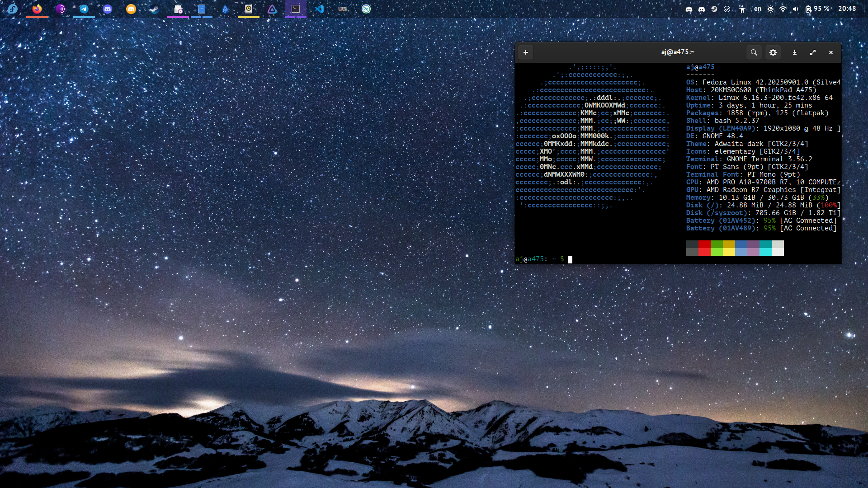Open the Deluge droplet icon

point(225,9)
